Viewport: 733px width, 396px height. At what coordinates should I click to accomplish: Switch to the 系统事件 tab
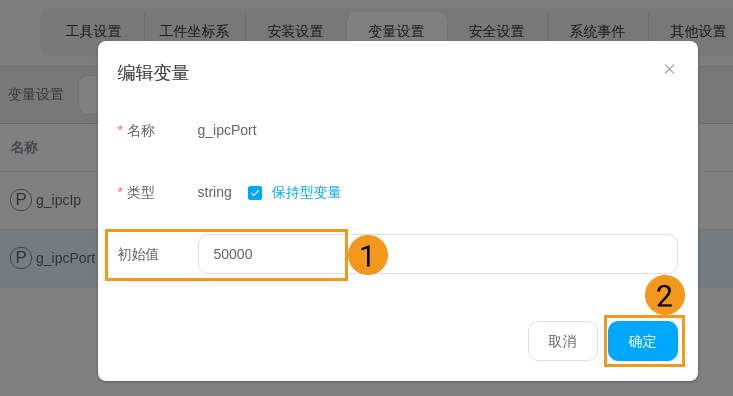point(597,31)
